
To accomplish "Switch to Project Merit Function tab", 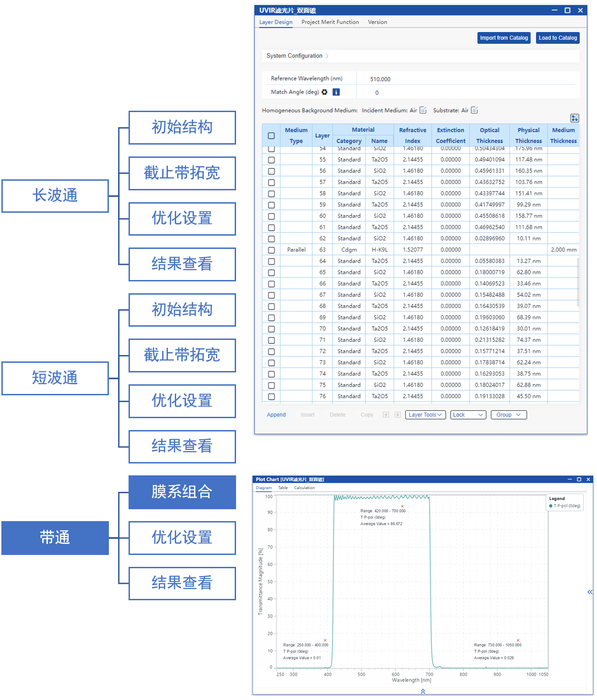I will pos(330,22).
